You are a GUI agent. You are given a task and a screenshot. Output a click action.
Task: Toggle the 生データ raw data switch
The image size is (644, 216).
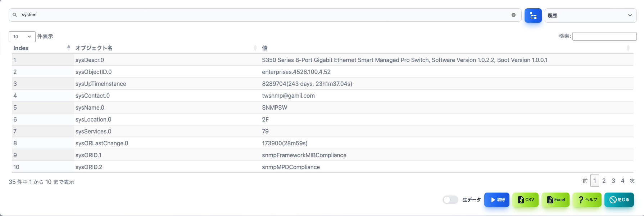point(450,200)
